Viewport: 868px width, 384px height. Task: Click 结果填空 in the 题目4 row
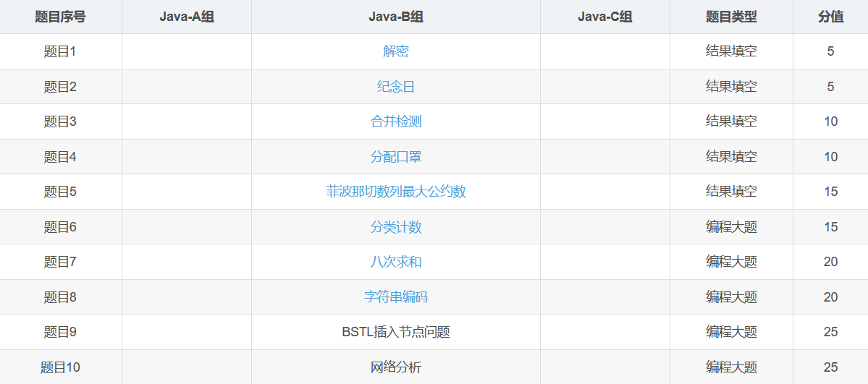tap(731, 157)
